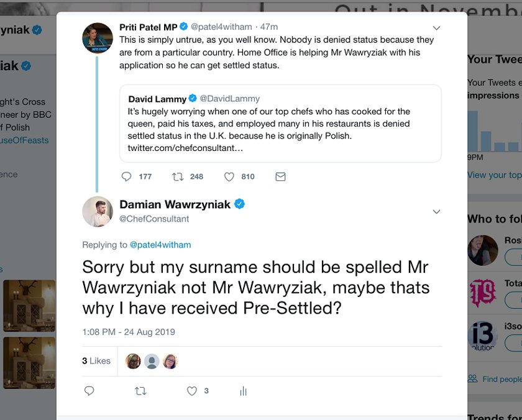Click View your top Tweets link
522x420 pixels.
tap(495, 175)
